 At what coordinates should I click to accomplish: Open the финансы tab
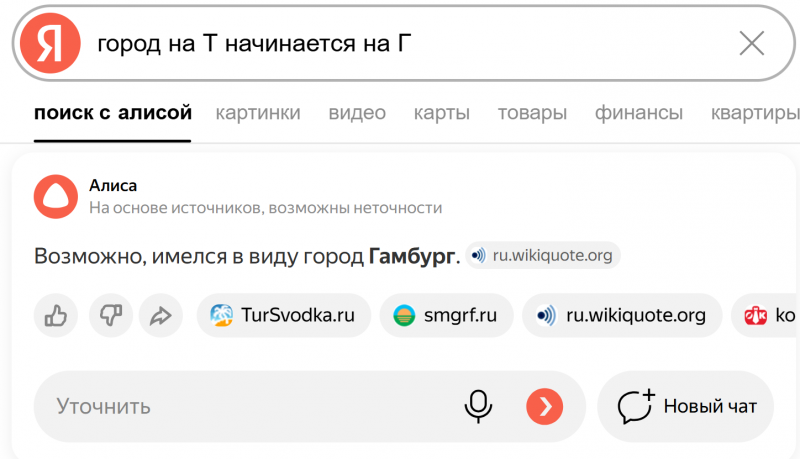[x=639, y=113]
